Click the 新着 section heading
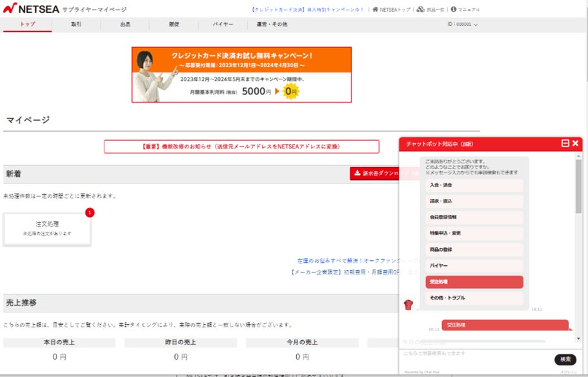Viewport: 588px width, 377px height. pos(14,174)
